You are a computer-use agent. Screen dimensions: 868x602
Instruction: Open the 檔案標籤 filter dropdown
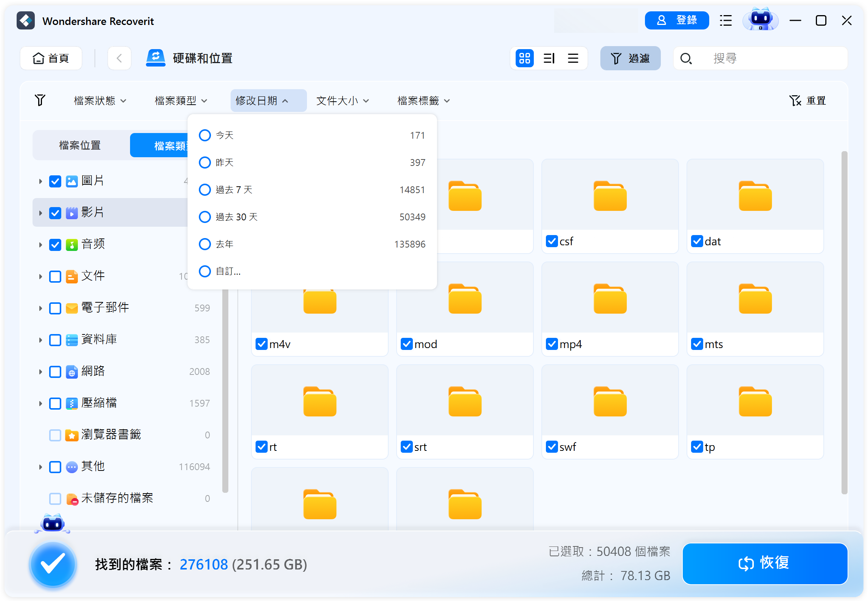click(424, 101)
